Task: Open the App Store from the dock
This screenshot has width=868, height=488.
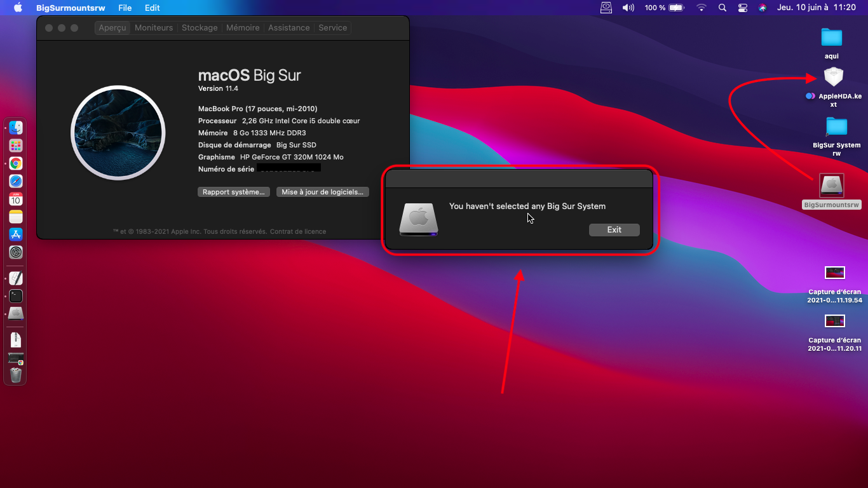Action: pos(16,234)
